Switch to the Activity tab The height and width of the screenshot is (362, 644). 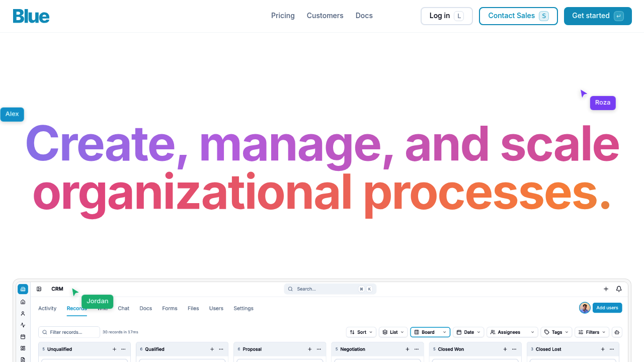pos(47,308)
